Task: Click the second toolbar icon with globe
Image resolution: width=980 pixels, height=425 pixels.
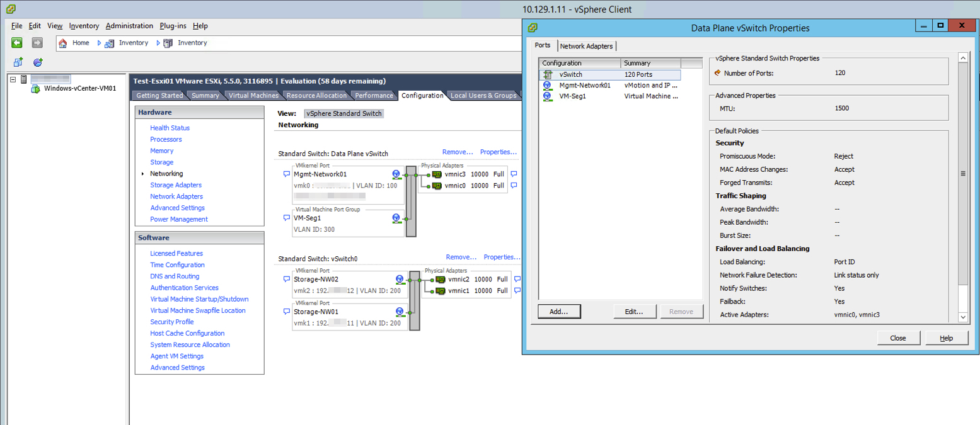Action: (38, 62)
